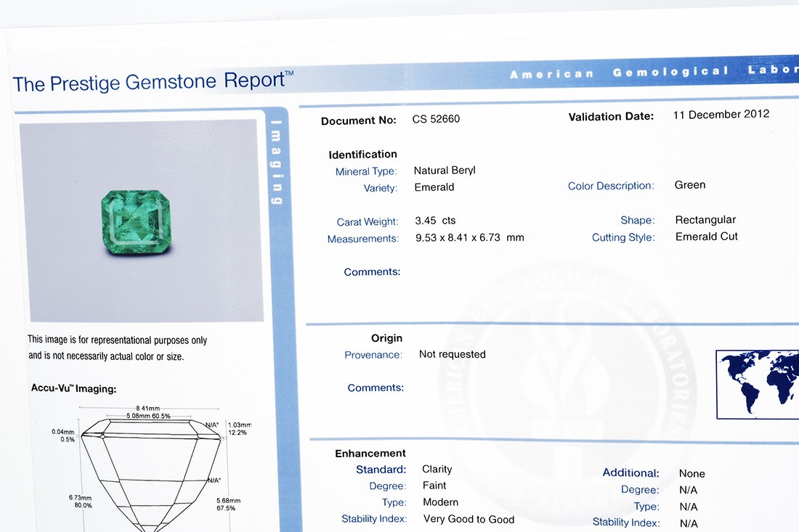Click the "Validation Date:" label
Screen dimensions: 799x532
pos(611,117)
